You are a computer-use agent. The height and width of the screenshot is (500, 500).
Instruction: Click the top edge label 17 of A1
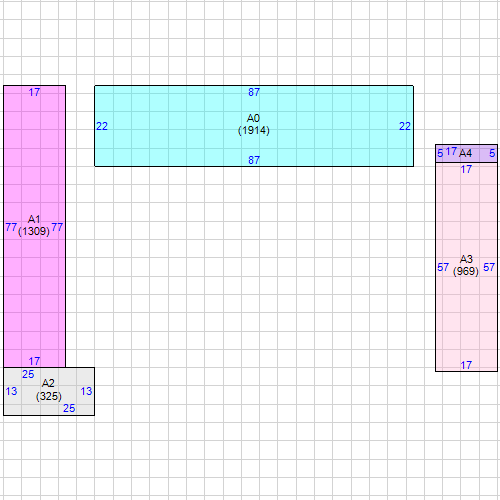pos(34,92)
